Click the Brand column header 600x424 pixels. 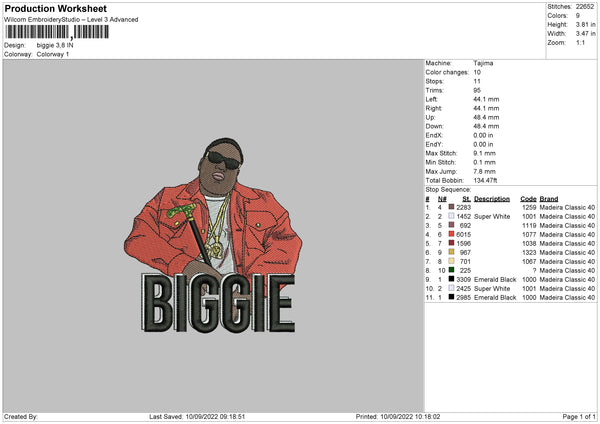pos(549,199)
